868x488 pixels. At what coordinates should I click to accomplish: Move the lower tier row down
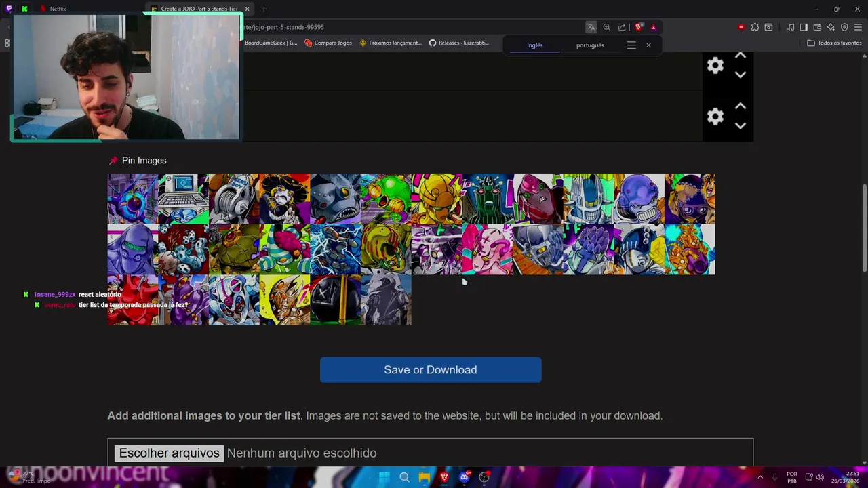click(741, 125)
